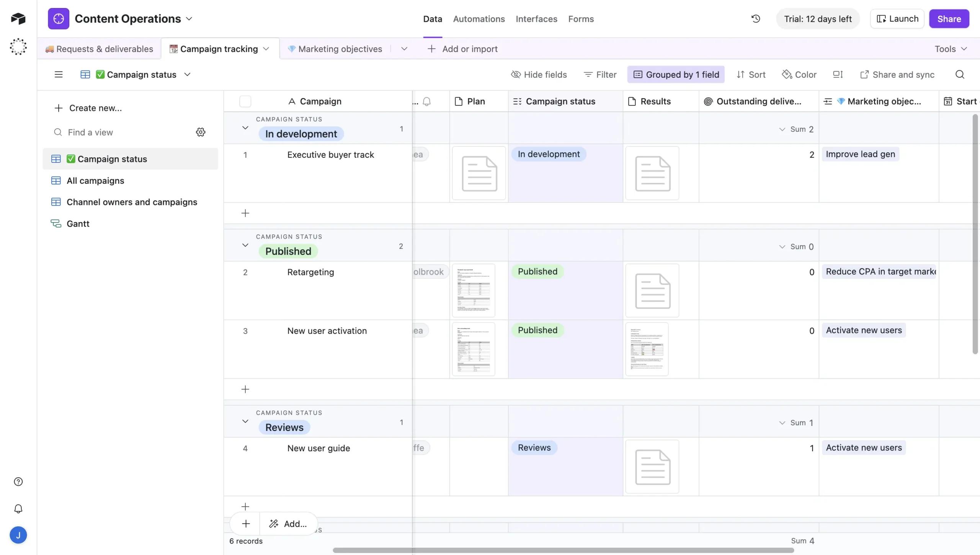Click the Airtable logo icon

pos(18,18)
